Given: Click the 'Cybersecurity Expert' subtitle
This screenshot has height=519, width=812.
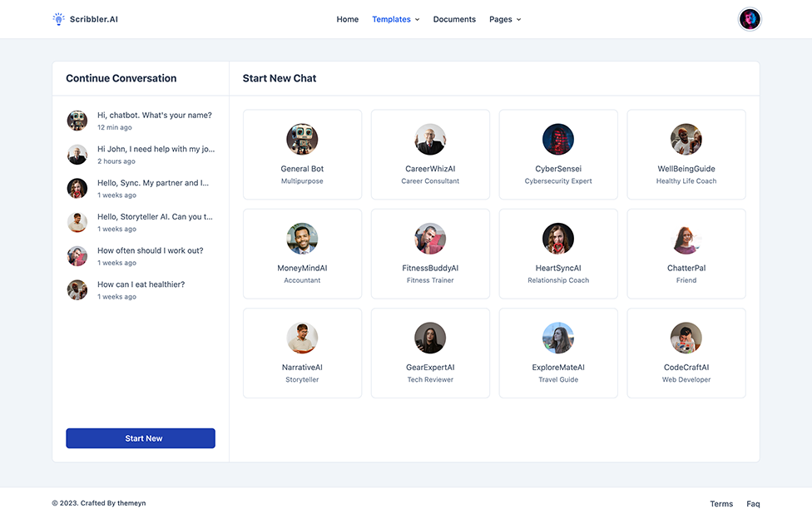Looking at the screenshot, I should [x=558, y=181].
